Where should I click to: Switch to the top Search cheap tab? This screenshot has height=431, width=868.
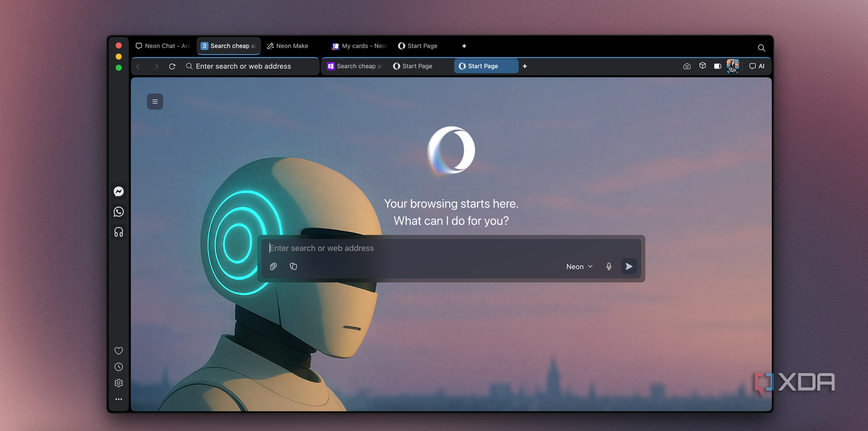228,46
